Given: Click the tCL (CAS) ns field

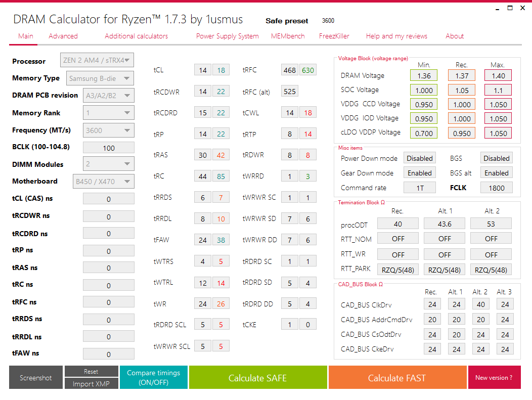Looking at the screenshot, I should (109, 199).
